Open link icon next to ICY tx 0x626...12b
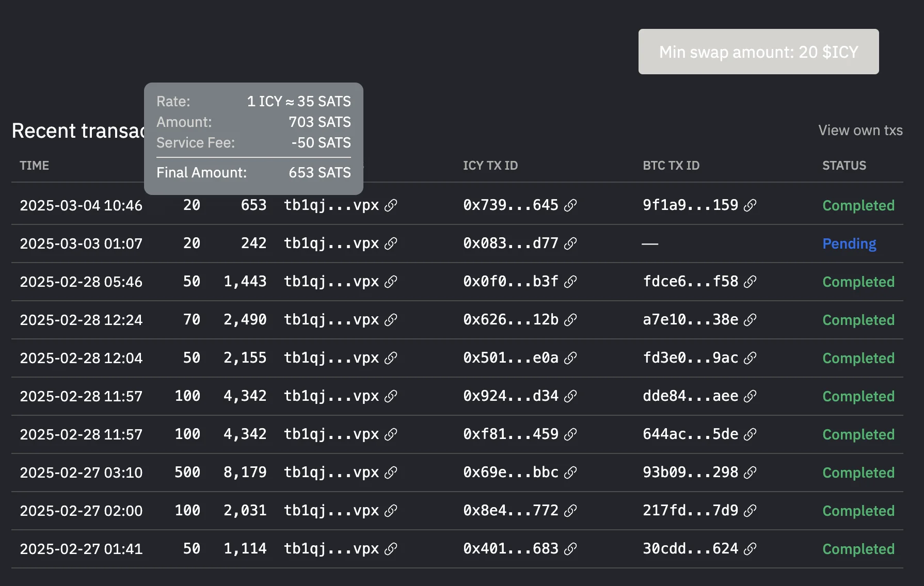 [x=570, y=320]
